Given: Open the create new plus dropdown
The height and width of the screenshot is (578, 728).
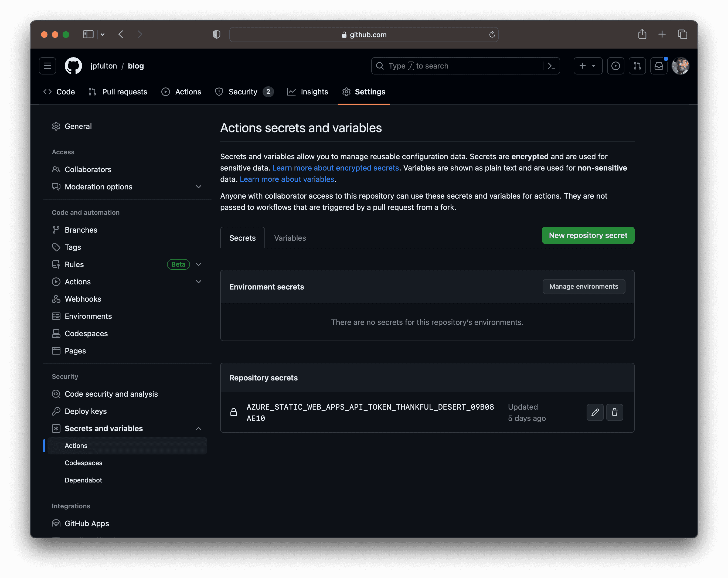Looking at the screenshot, I should coord(588,66).
